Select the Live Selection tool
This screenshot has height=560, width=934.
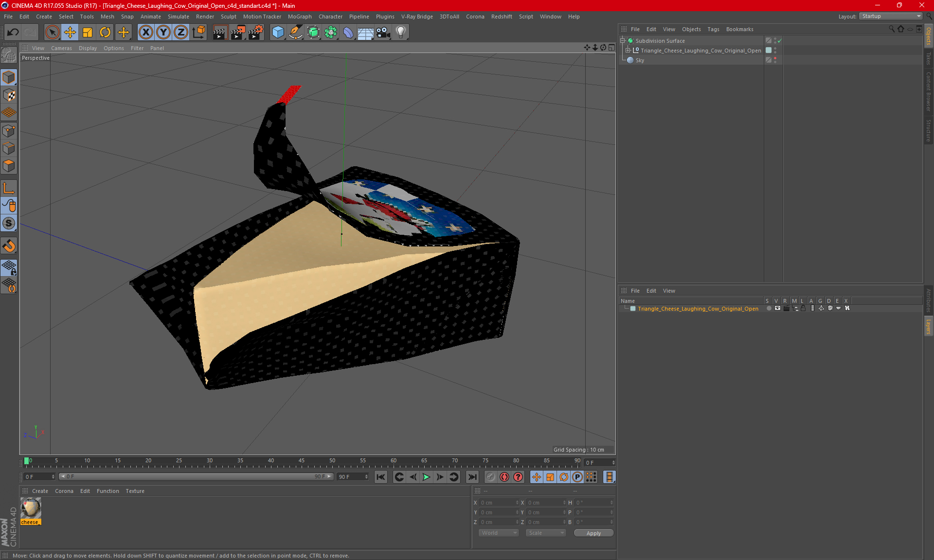click(x=52, y=33)
